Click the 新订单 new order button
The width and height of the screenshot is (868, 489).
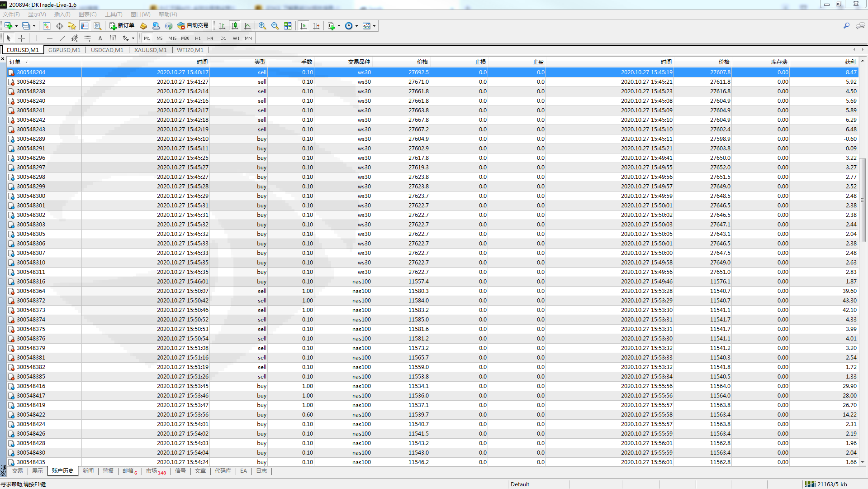[x=122, y=26]
